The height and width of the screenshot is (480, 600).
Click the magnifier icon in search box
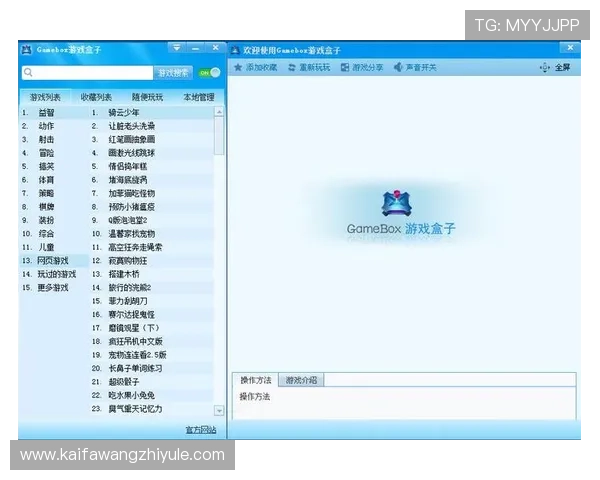coord(28,72)
